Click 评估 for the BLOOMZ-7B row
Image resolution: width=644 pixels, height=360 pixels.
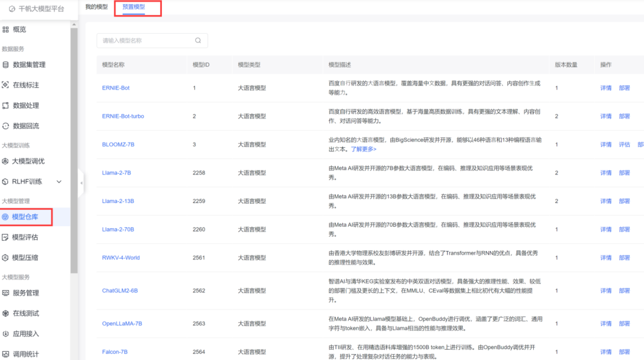[624, 144]
